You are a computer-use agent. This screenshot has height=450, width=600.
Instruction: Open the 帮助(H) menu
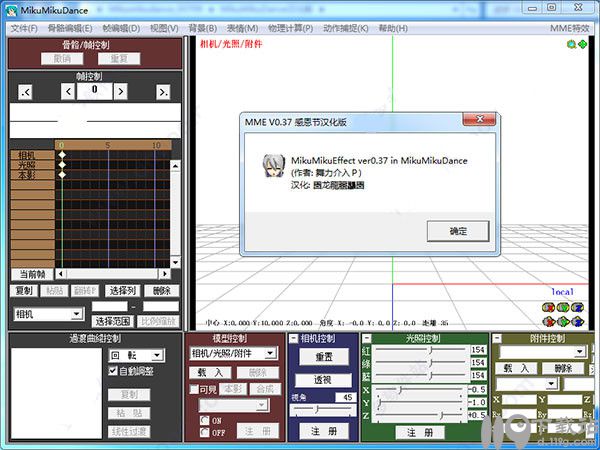coord(393,28)
